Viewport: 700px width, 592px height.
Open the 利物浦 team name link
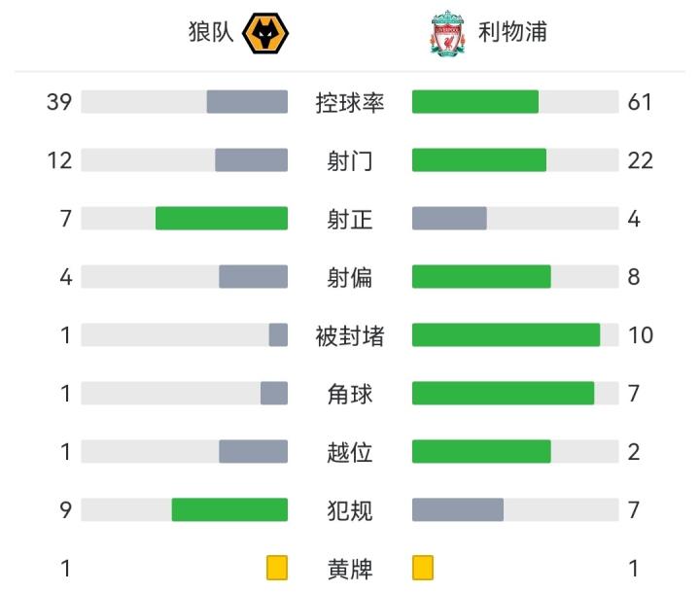[512, 32]
